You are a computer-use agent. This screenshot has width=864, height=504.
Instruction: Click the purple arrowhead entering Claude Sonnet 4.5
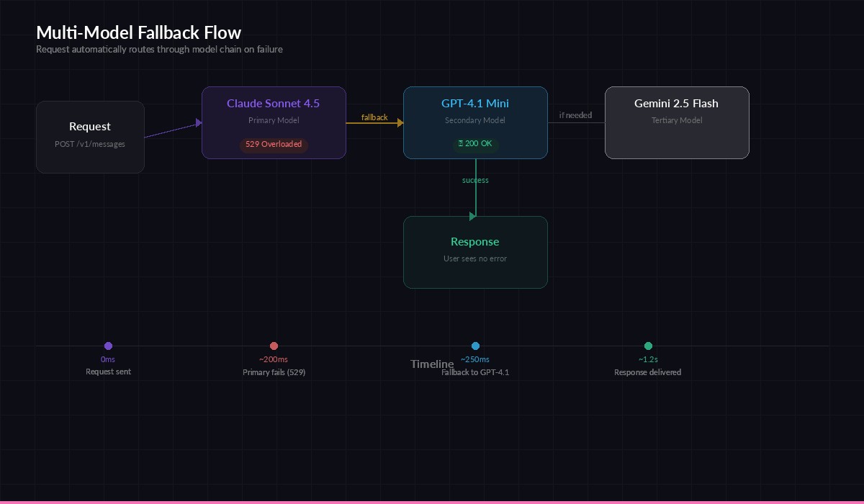coord(199,122)
